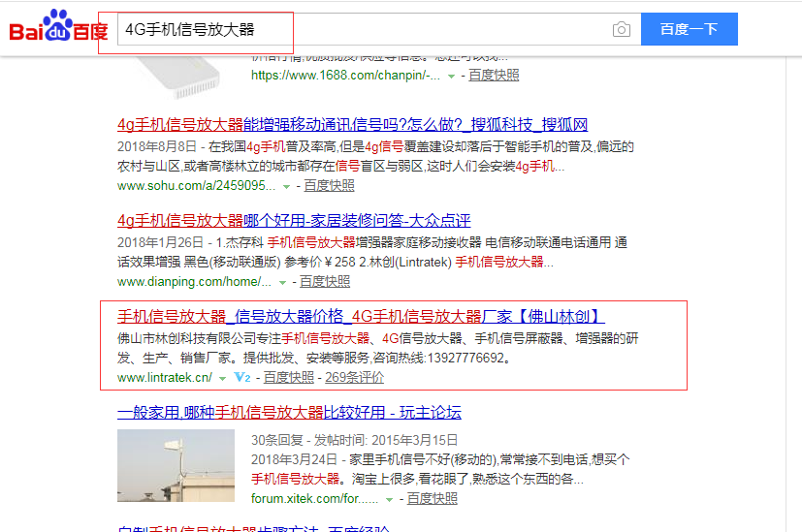This screenshot has width=802, height=532.
Task: Expand the dropdown arrow beside www.lintratek.cn URL
Action: tap(222, 378)
